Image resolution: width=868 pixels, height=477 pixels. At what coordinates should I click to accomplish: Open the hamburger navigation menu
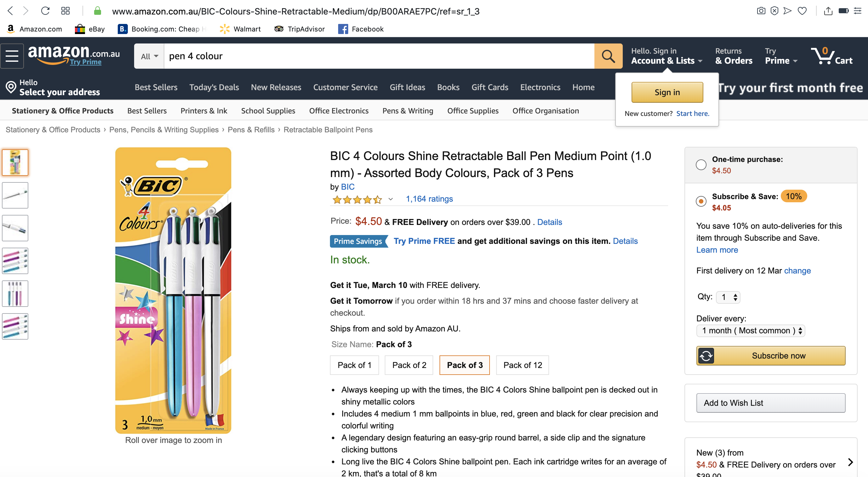[12, 56]
